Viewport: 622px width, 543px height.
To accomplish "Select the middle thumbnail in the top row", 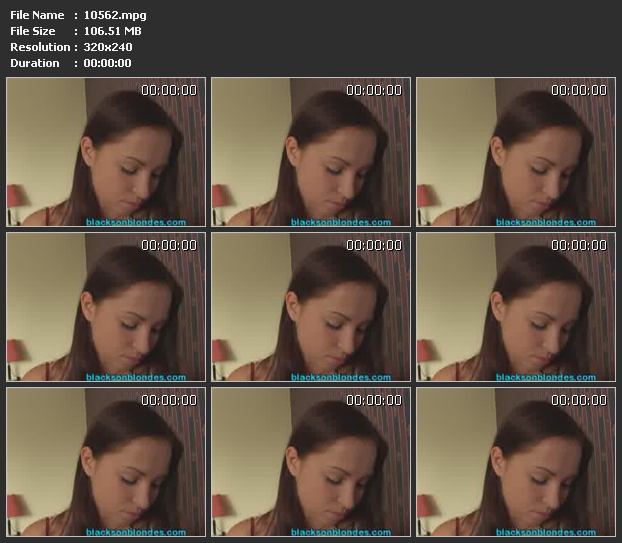I will (x=311, y=152).
